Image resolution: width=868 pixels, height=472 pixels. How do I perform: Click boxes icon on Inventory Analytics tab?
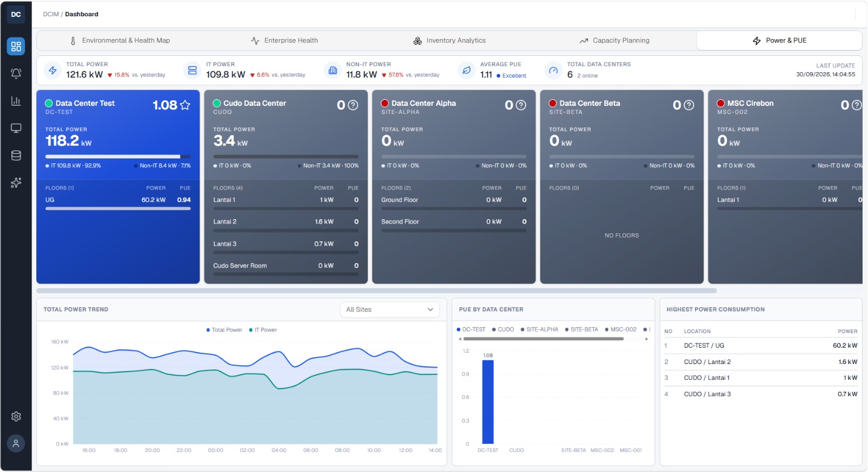[418, 41]
